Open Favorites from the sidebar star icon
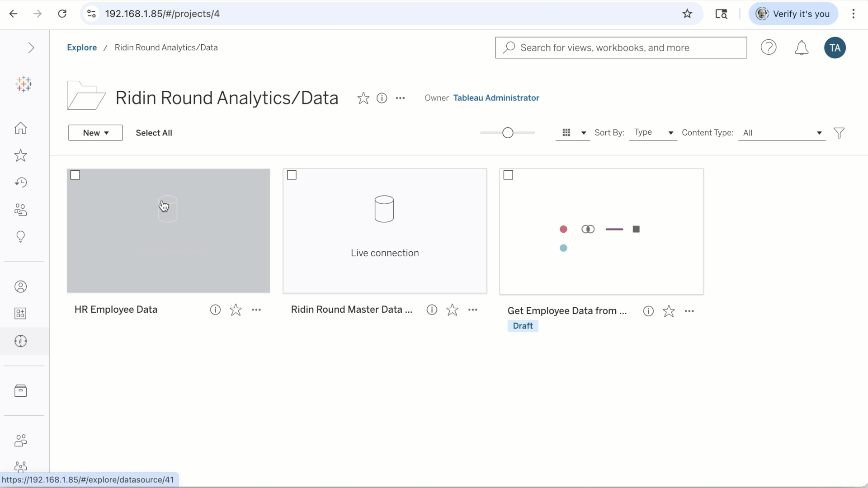Viewport: 868px width, 488px height. [x=21, y=155]
